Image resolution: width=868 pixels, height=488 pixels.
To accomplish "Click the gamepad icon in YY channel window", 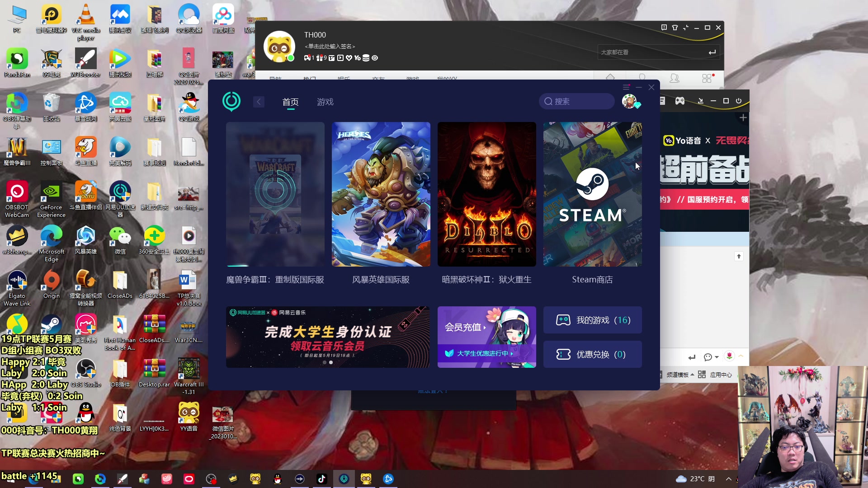I will click(680, 101).
